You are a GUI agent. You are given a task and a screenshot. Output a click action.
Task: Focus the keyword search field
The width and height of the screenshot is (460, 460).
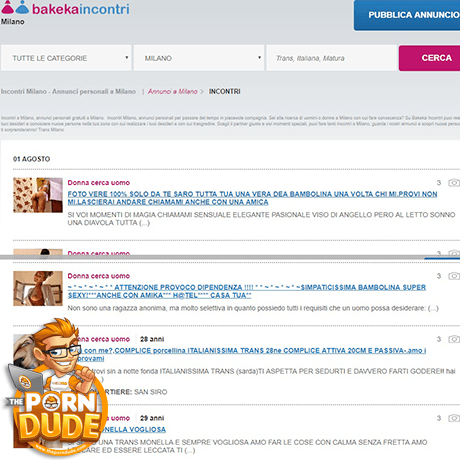tap(332, 58)
